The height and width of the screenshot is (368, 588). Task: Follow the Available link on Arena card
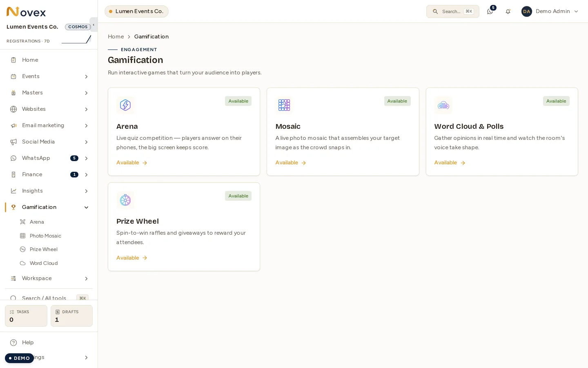coord(132,163)
